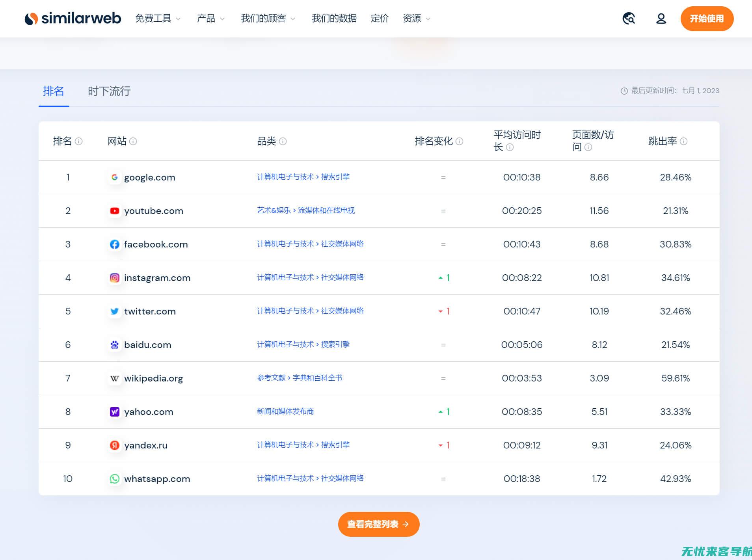Open the 定价 menu item

tap(380, 19)
